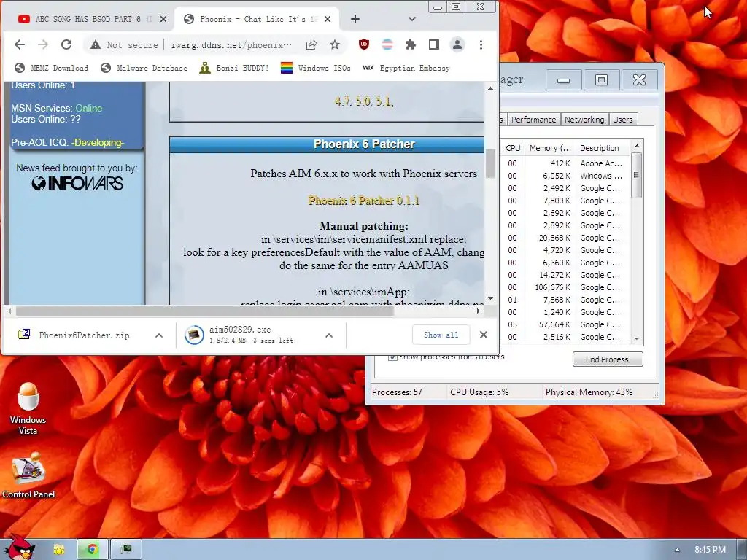Switch to the ABC SONG HAS BSOD tab
This screenshot has width=747, height=560.
coord(88,19)
